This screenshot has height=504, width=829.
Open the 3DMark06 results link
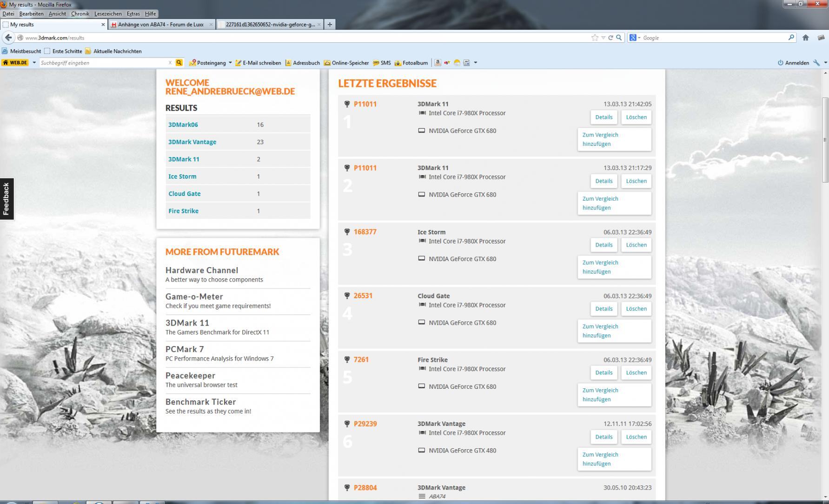pyautogui.click(x=183, y=124)
